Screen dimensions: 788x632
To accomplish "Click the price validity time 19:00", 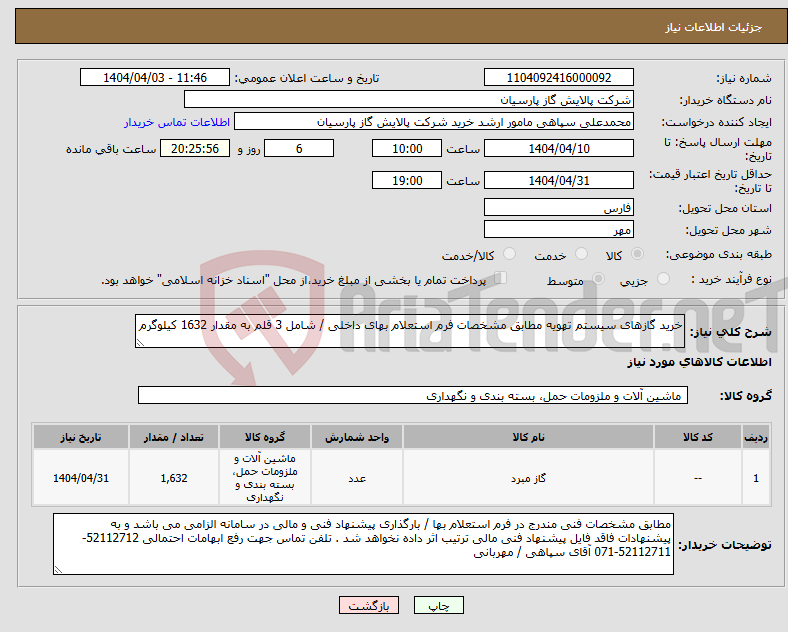I will coord(407,180).
